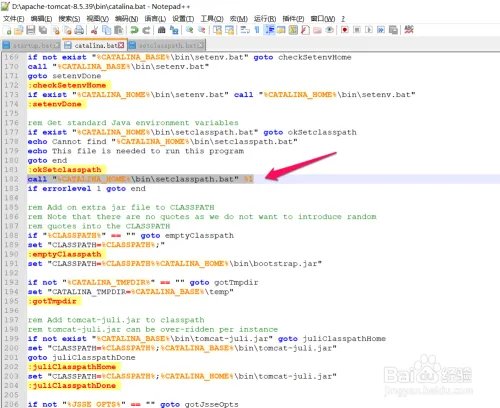500x408 pixels.
Task: Open the ? help menu
Action: (x=343, y=19)
